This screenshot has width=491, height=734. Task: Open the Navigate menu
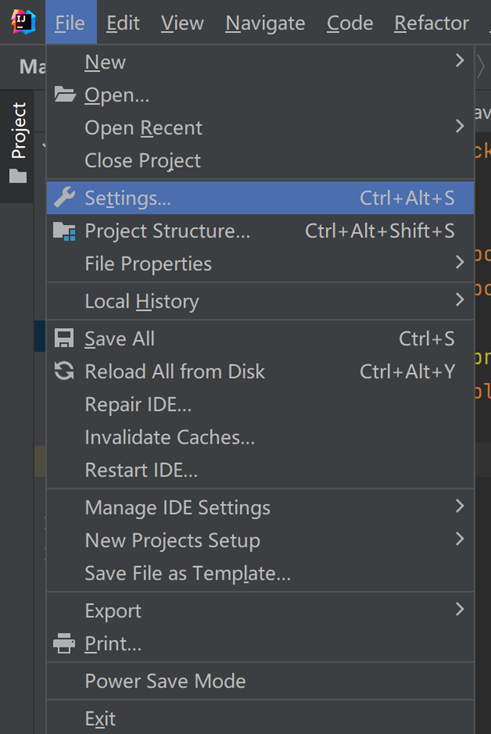(265, 23)
